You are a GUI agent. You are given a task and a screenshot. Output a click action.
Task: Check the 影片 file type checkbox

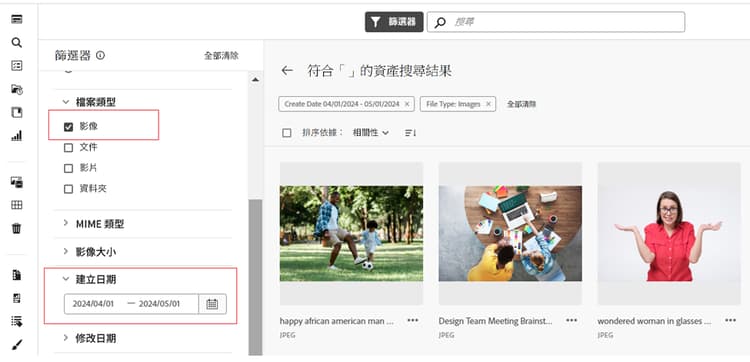(x=68, y=168)
